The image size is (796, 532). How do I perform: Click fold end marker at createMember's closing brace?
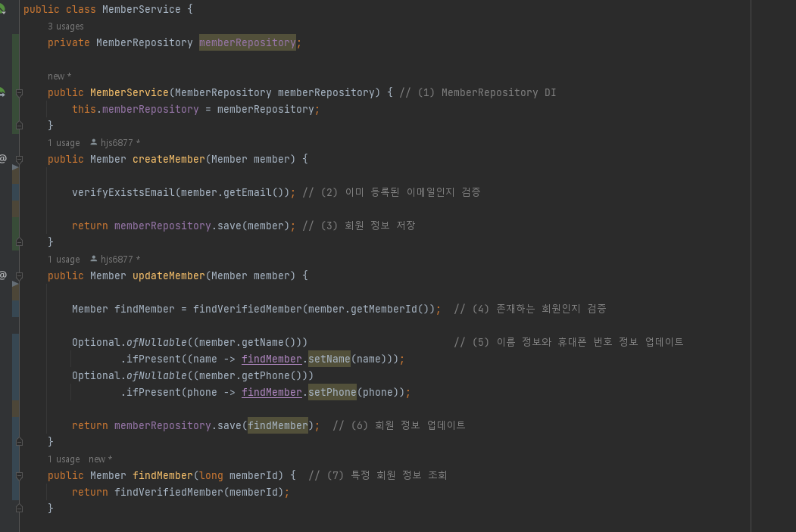(x=19, y=242)
